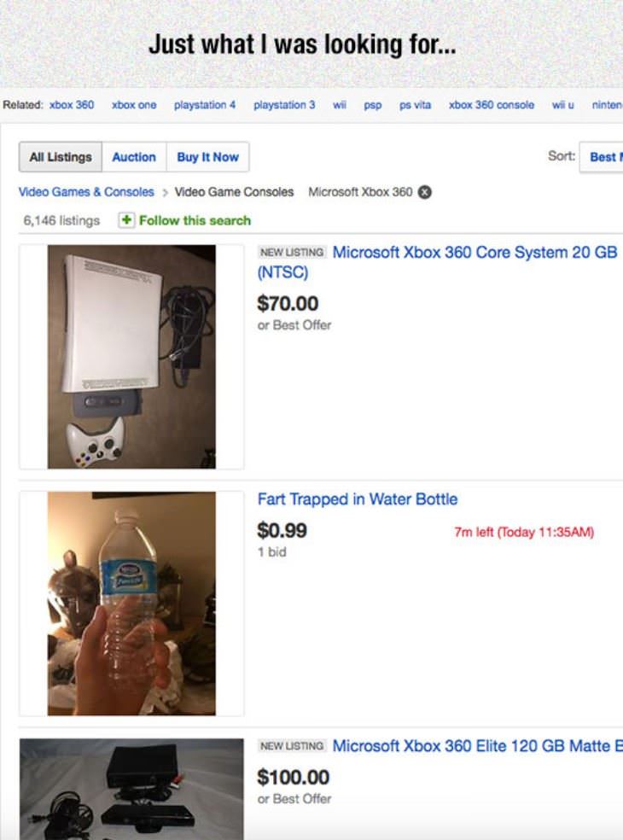Screen dimensions: 623x840
Task: Click the Follow this search link
Action: 195,220
